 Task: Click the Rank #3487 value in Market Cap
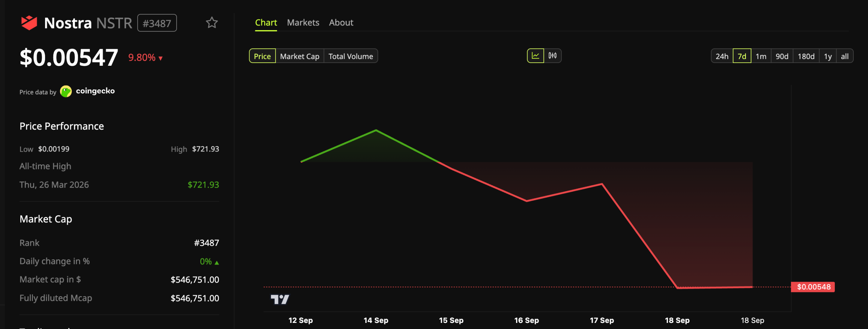coord(206,243)
